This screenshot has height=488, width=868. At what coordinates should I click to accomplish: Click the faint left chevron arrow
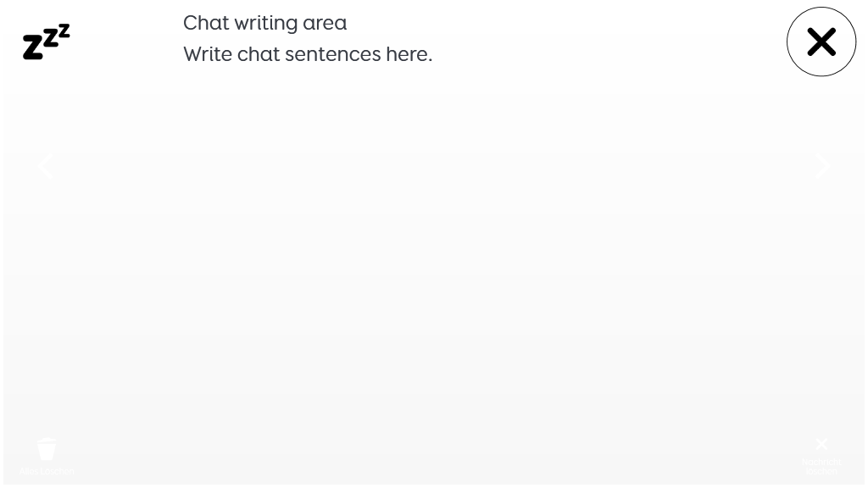coord(46,166)
